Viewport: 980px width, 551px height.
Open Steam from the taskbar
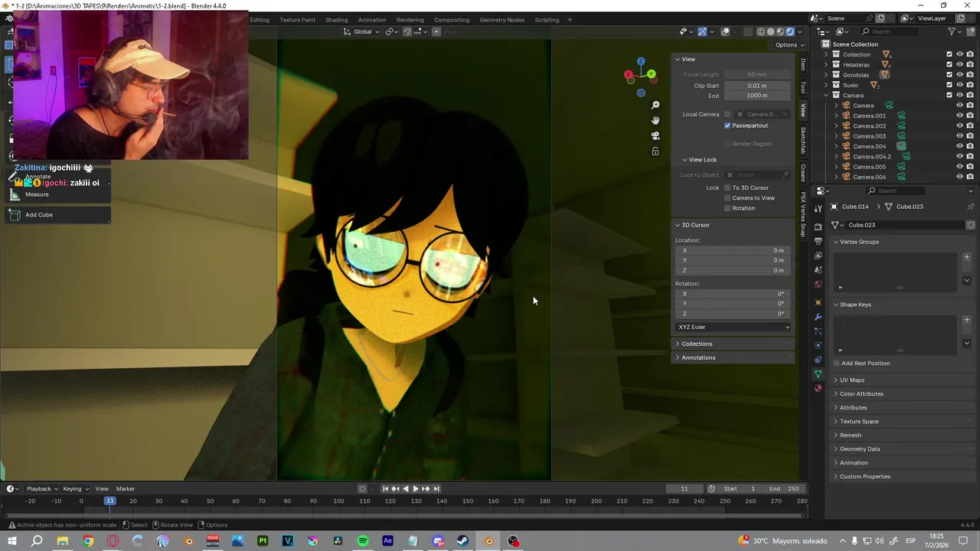coord(463,541)
